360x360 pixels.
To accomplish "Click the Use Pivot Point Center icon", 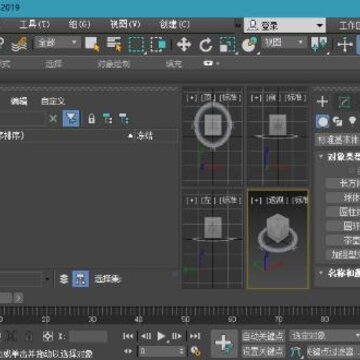I will tap(319, 45).
